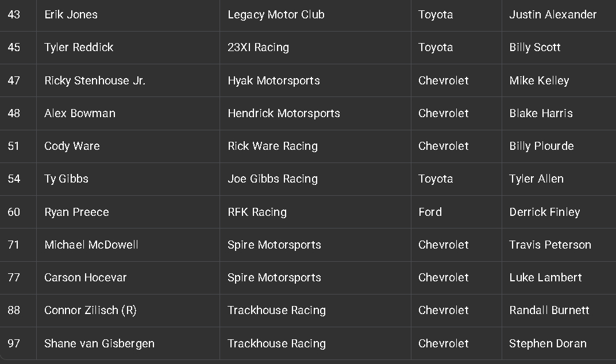616x364 pixels.
Task: Click the 23XI Racing team name
Action: coord(258,48)
